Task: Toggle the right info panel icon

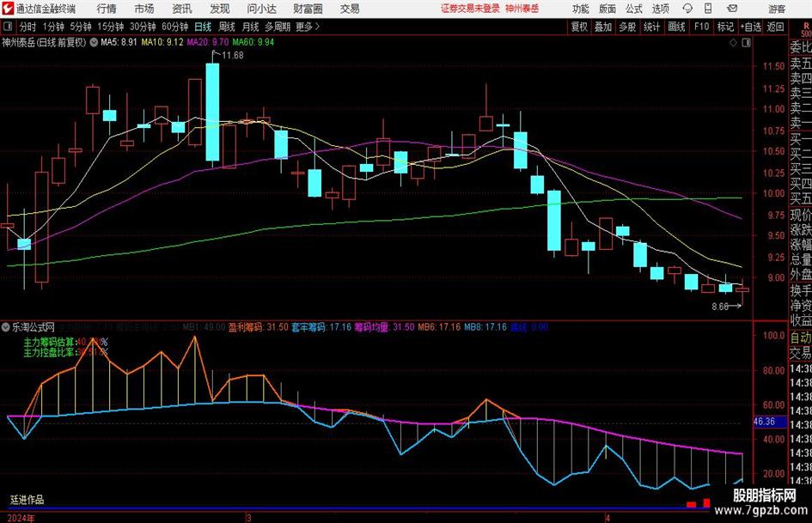Action: (746, 42)
